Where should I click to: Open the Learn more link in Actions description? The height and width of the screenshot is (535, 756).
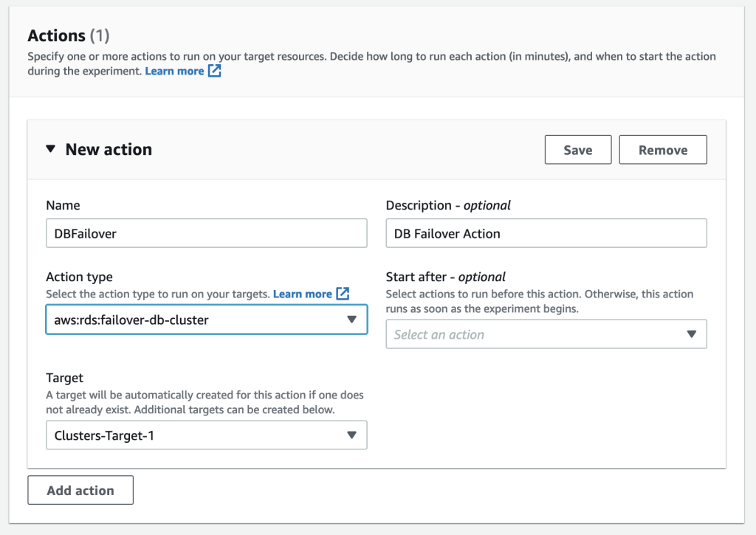pos(174,71)
